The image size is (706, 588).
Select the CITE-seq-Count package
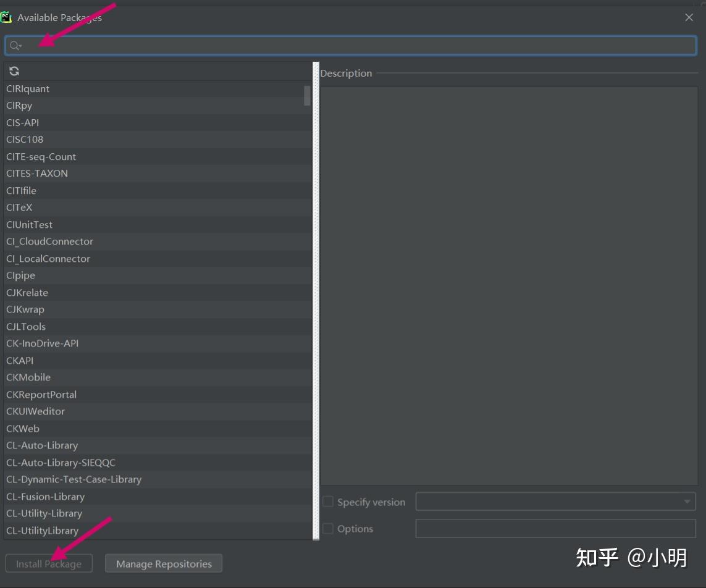[158, 157]
